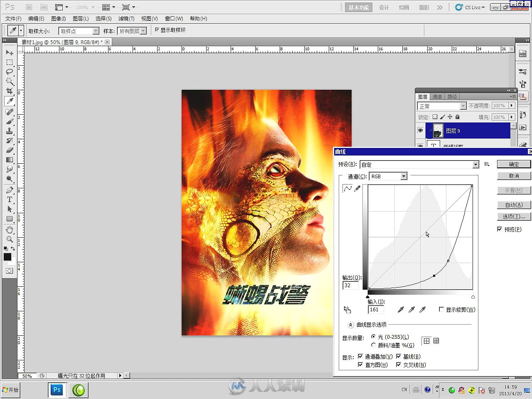Viewport: 532px width, 399px height.
Task: Click the 选项(T)... button
Action: click(x=514, y=217)
